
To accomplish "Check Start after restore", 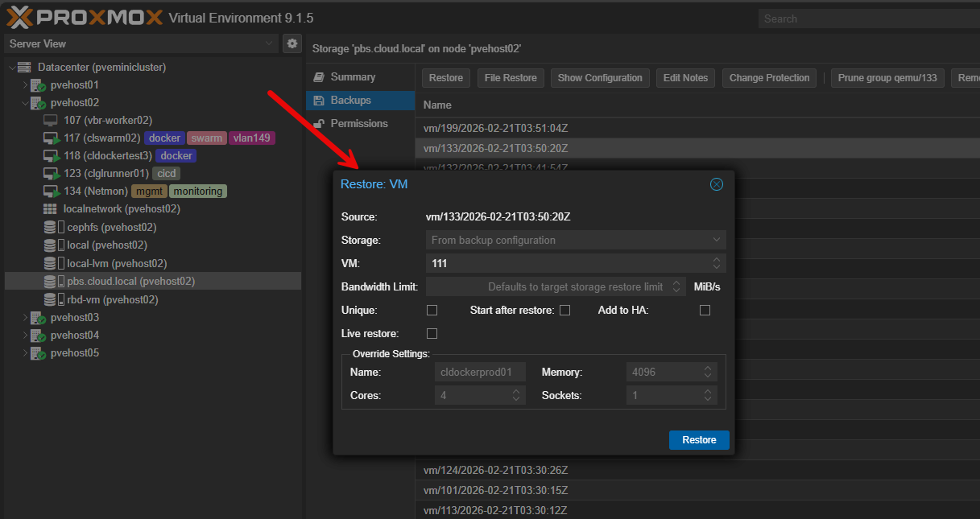I will click(x=564, y=311).
